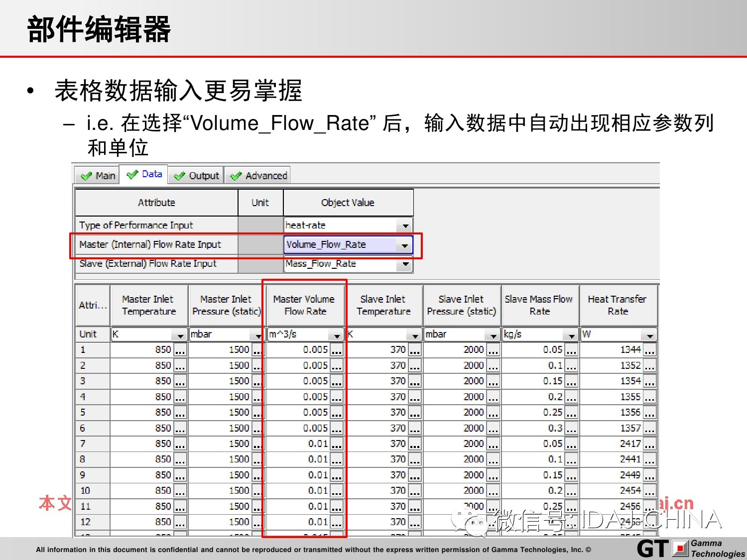This screenshot has width=747, height=560.
Task: Open the kg/s unit dropdown
Action: pos(571,335)
